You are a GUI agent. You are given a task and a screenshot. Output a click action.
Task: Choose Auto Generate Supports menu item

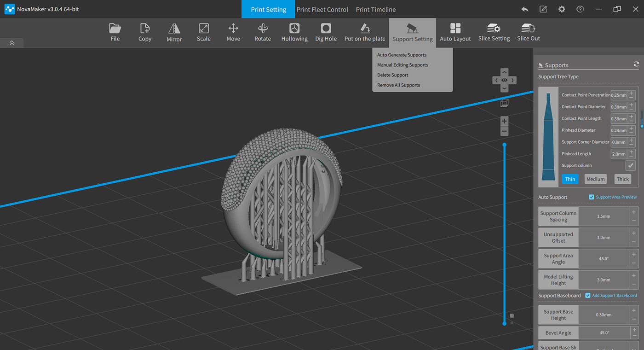point(402,55)
